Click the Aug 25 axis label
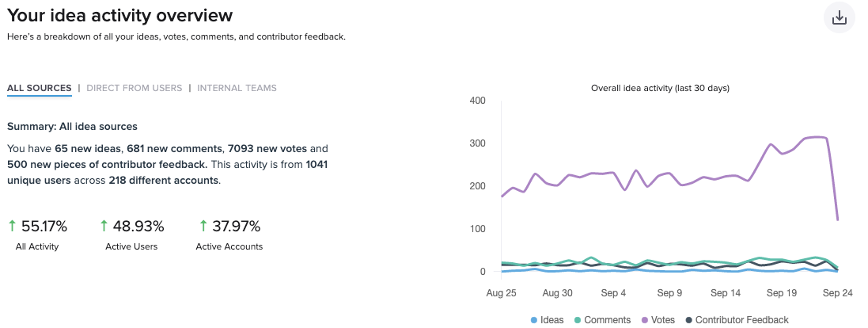Viewport: 868px width, 328px height. point(501,293)
